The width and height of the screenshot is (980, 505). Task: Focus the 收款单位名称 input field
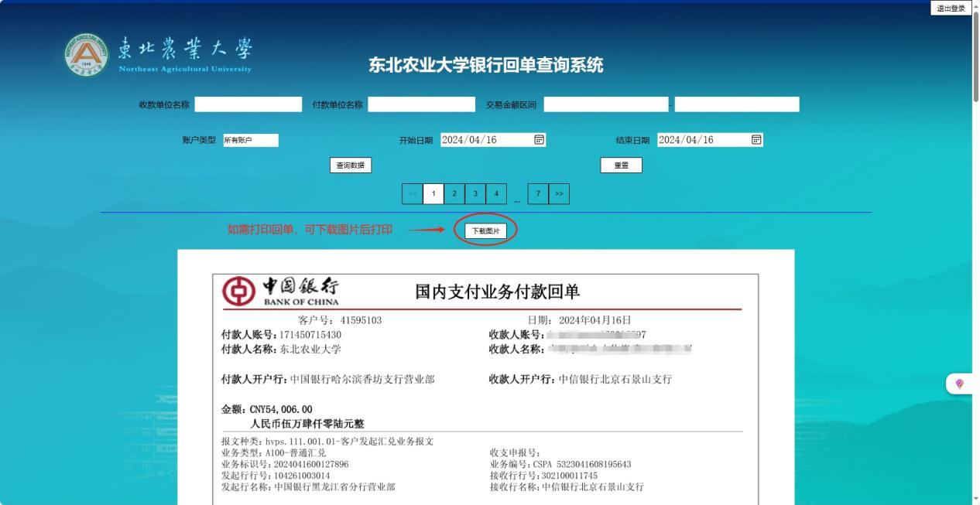pos(248,104)
